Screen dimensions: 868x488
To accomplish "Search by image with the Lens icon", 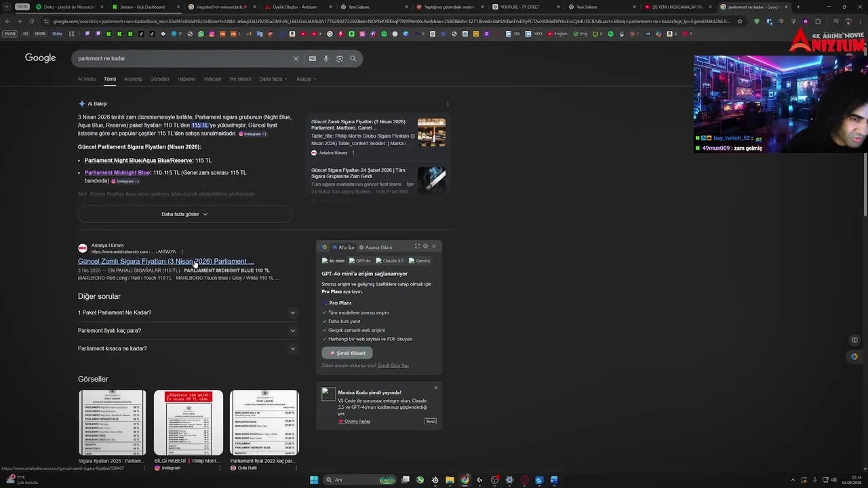I will (x=340, y=58).
